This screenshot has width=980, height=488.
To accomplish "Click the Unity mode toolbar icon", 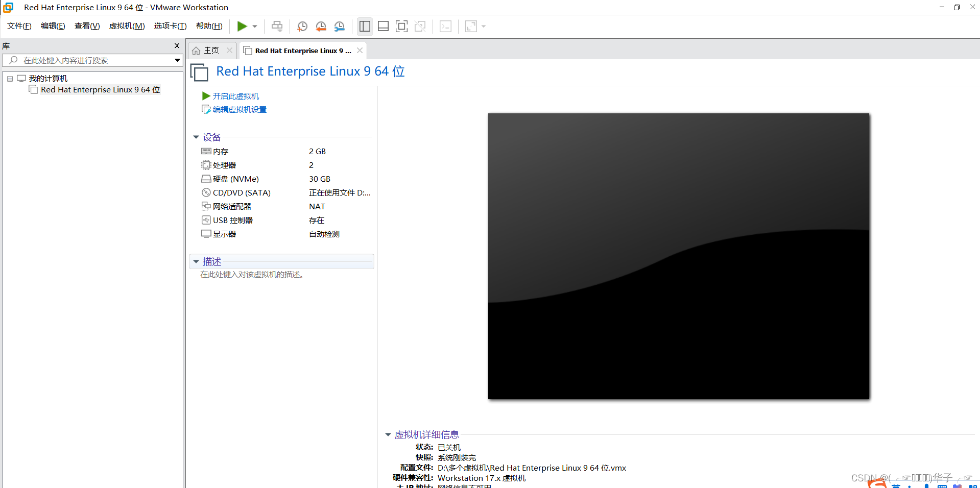I will click(420, 26).
